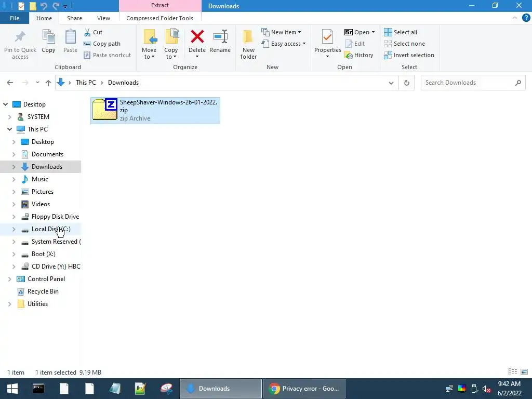This screenshot has height=399, width=532.
Task: Collapse the ribbon with the caret
Action: coord(515,18)
